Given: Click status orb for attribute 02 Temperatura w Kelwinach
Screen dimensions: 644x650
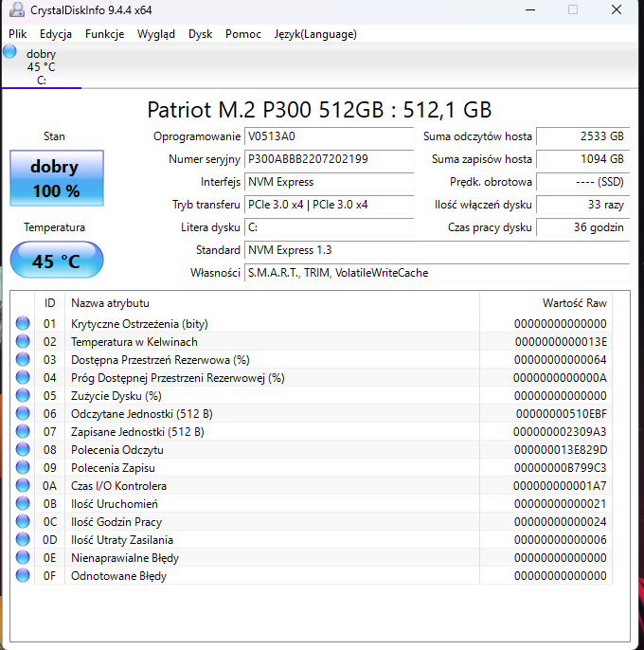Looking at the screenshot, I should tap(23, 341).
